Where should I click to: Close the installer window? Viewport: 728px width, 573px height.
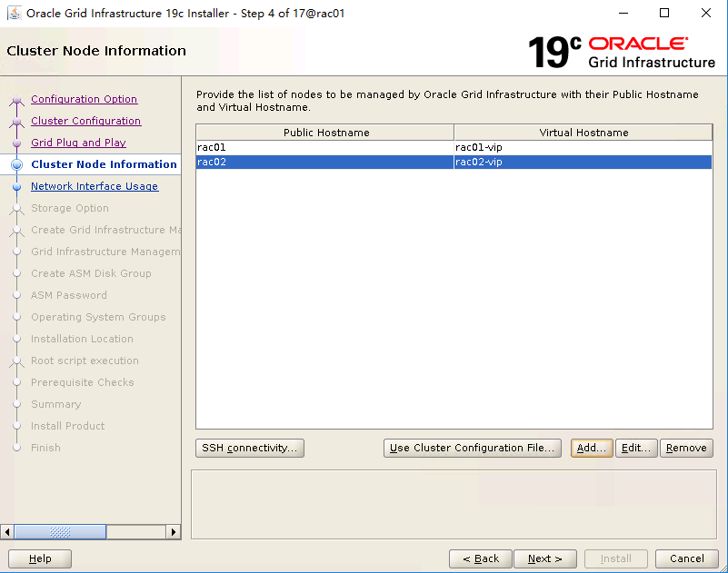click(705, 13)
